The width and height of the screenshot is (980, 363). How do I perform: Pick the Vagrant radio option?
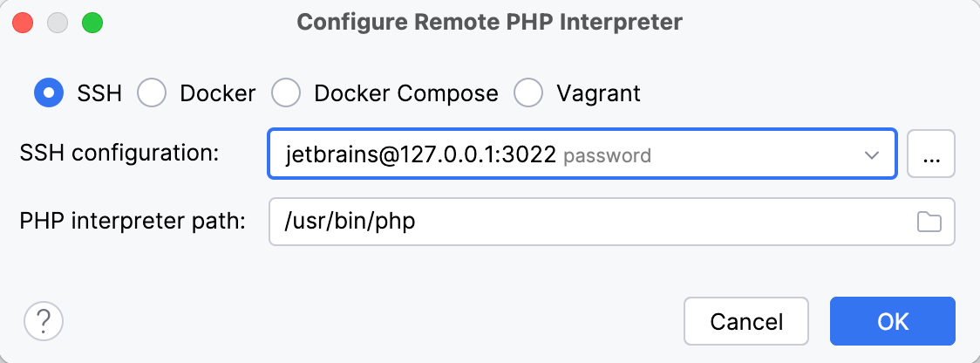coord(528,93)
